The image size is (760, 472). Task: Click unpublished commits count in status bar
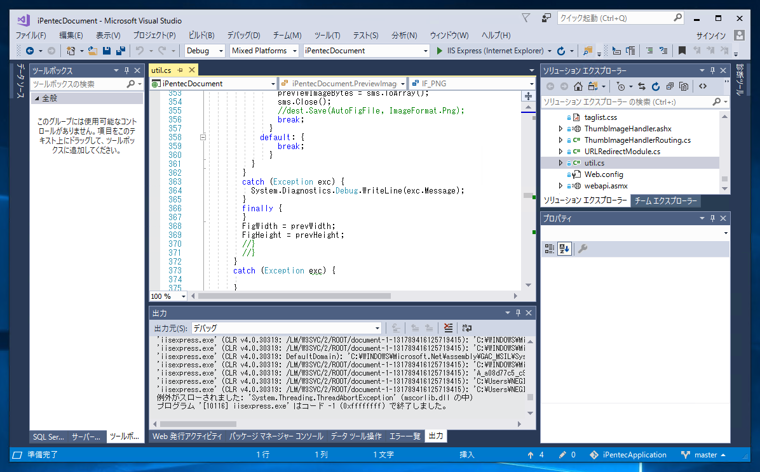click(536, 455)
